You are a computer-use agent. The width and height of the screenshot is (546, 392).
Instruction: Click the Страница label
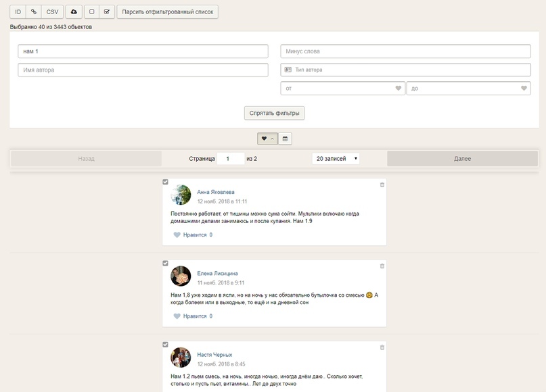click(x=202, y=159)
